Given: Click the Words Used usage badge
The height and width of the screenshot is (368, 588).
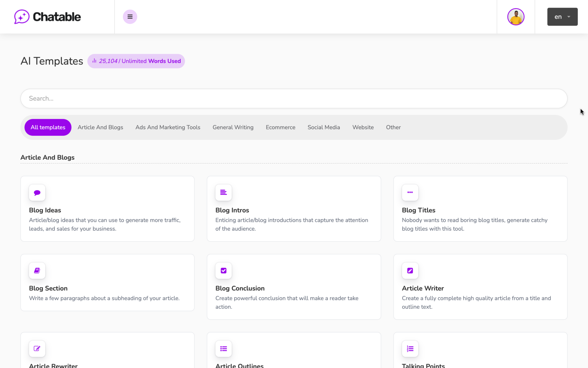Looking at the screenshot, I should [136, 61].
